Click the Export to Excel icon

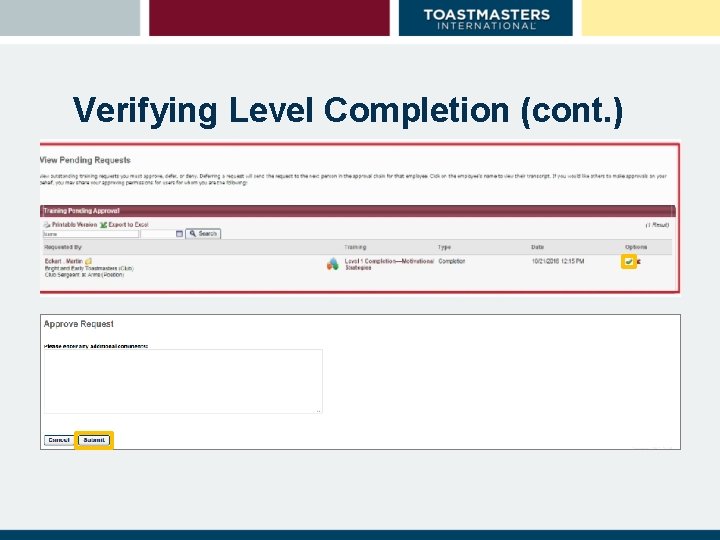pos(103,225)
